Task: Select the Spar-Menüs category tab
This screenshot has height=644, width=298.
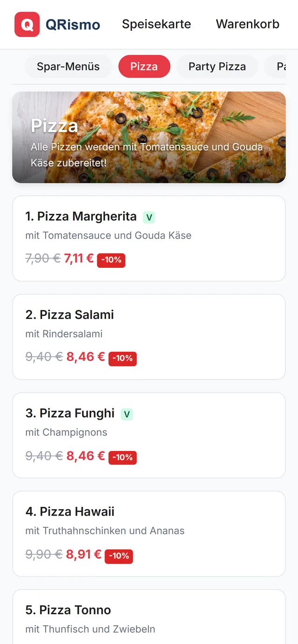Action: tap(68, 66)
